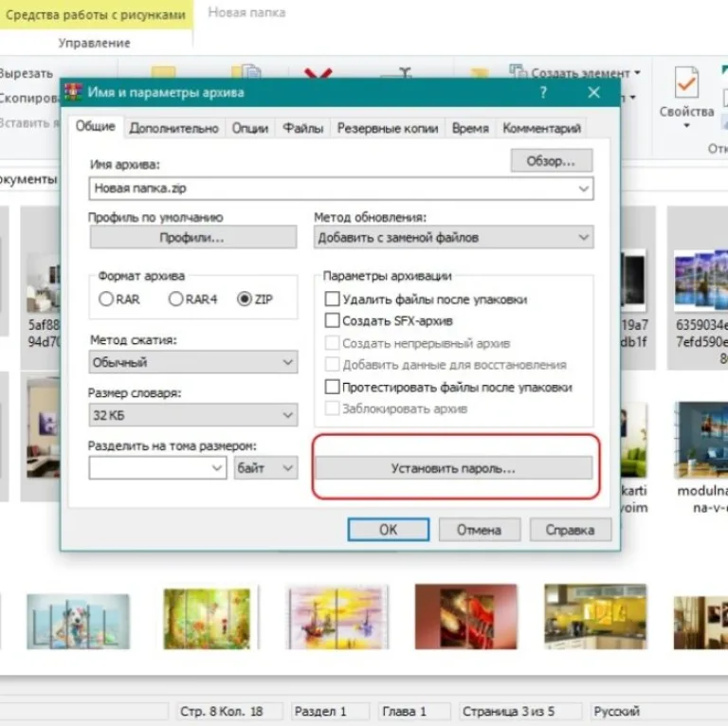Open the Свойства icon in Explorer ribbon
This screenshot has width=728, height=726.
coord(686,82)
